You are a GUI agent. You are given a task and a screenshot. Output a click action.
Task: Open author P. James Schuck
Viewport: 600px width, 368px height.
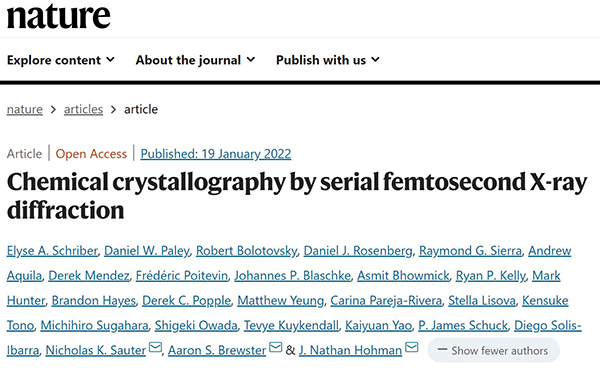(x=463, y=326)
